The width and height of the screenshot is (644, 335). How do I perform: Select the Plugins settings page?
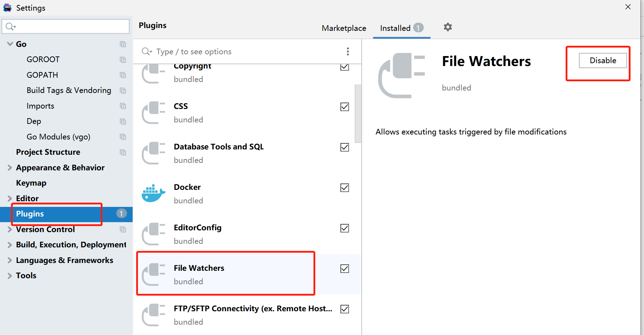click(66, 214)
